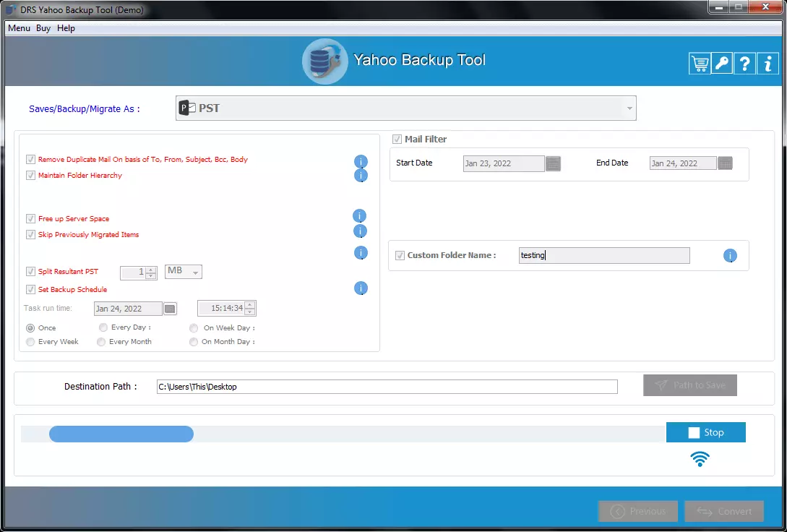
Task: Click the key activation icon
Action: (x=722, y=64)
